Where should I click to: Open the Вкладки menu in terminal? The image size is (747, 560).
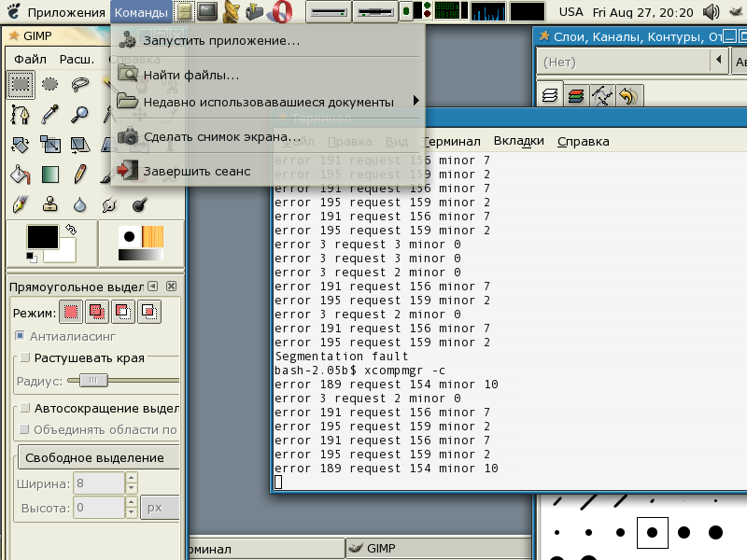coord(519,141)
